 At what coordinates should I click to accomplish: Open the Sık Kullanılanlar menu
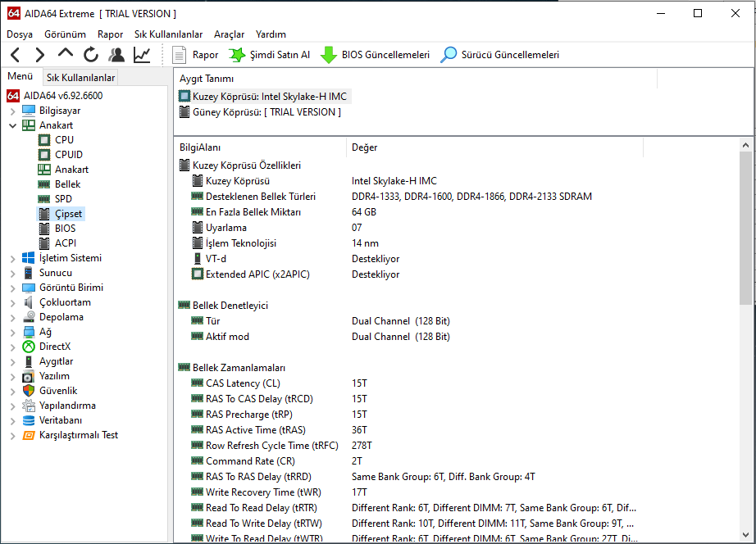click(168, 34)
